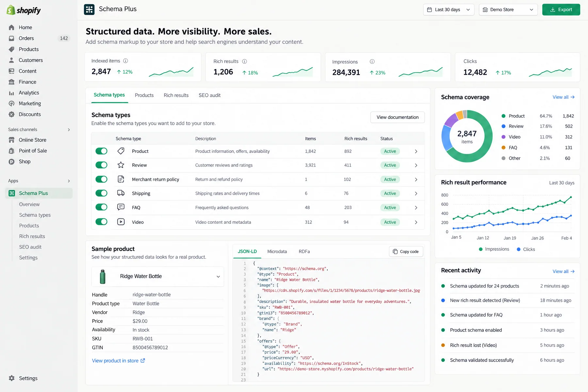Toggle Merchant return policy schema off
588x392 pixels.
[x=101, y=179]
